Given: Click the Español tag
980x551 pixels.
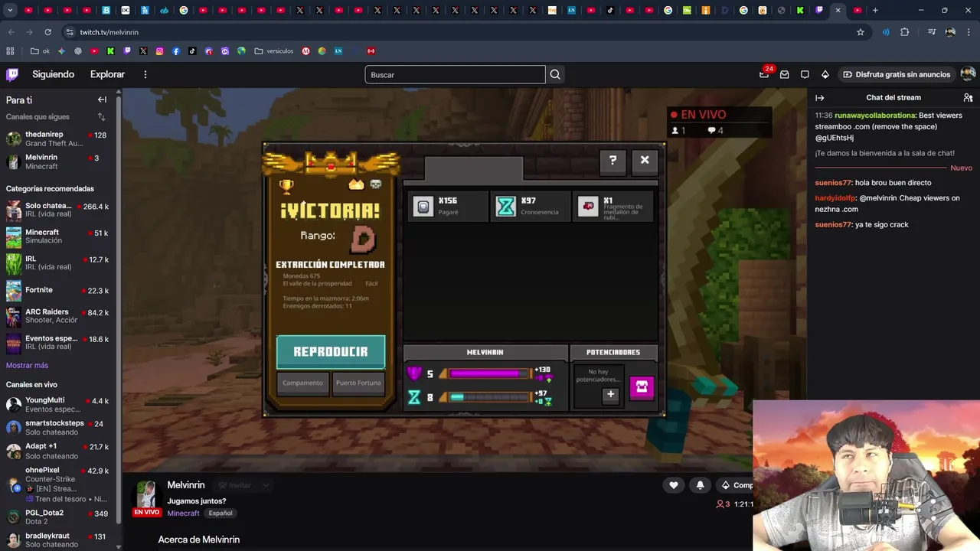Looking at the screenshot, I should click(x=220, y=513).
